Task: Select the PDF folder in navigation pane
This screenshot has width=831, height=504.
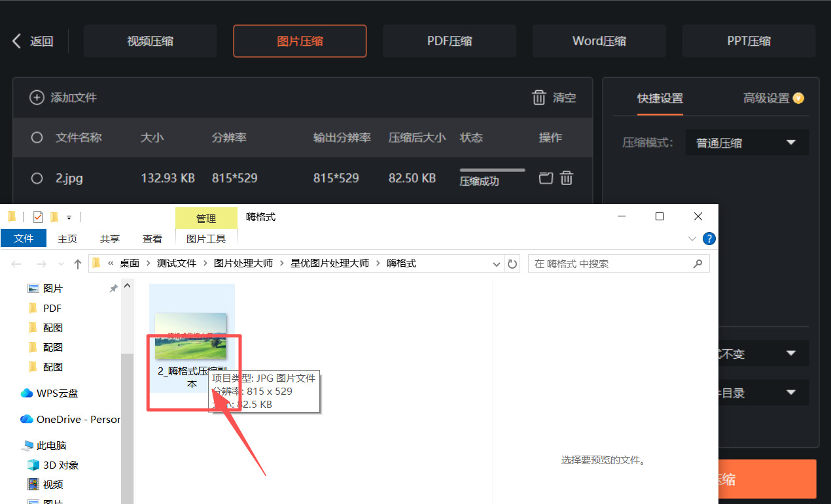Action: (52, 308)
